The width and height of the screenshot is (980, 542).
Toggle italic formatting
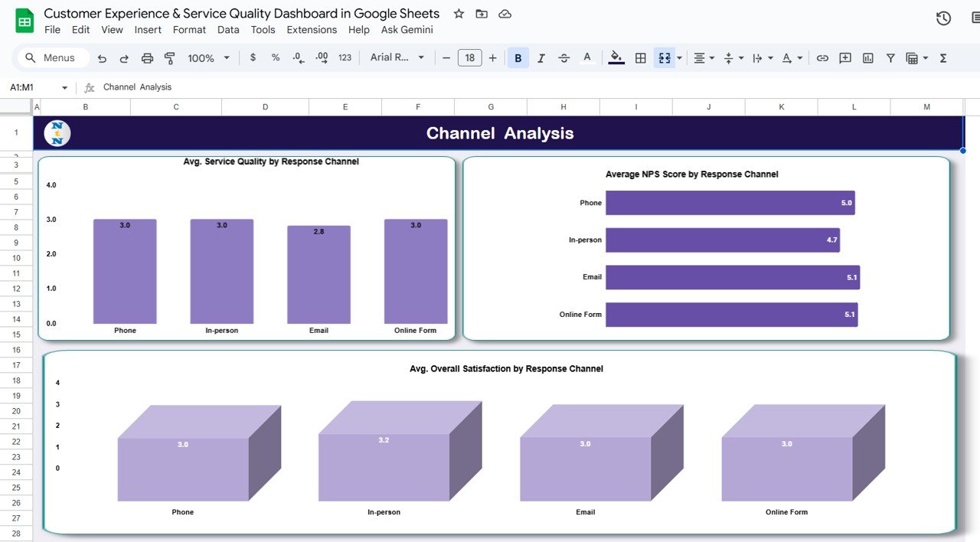coord(541,57)
